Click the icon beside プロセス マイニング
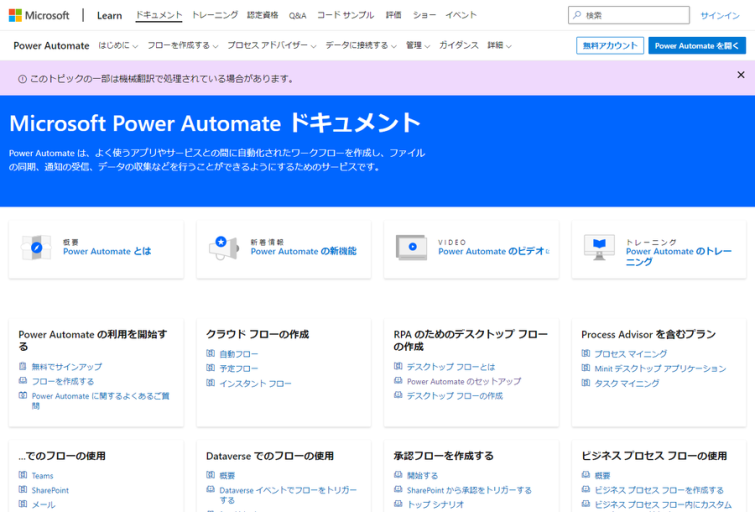This screenshot has height=512, width=755. 586,354
